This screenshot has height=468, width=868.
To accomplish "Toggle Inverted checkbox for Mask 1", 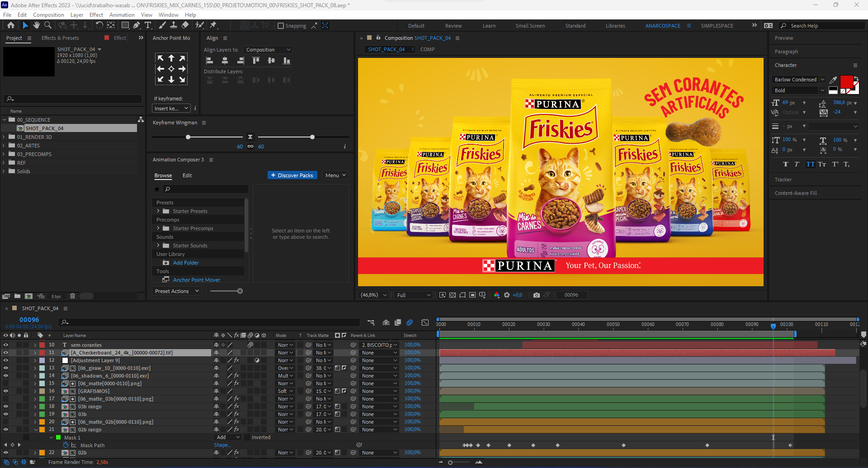I will pyautogui.click(x=247, y=437).
